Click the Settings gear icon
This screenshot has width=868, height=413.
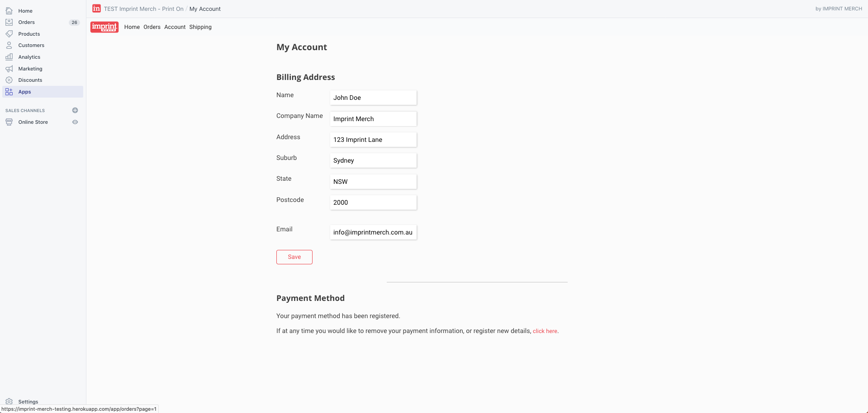pyautogui.click(x=9, y=401)
